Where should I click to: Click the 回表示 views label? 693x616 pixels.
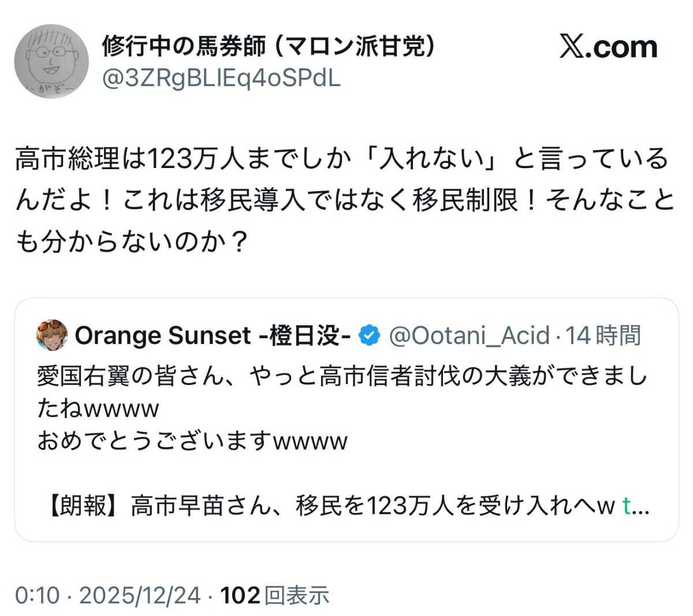[297, 595]
